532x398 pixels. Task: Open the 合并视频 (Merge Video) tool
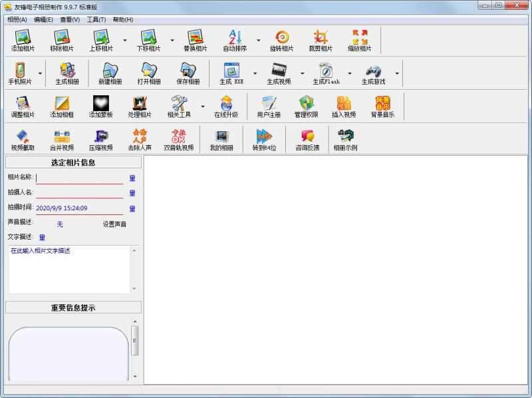(x=62, y=139)
